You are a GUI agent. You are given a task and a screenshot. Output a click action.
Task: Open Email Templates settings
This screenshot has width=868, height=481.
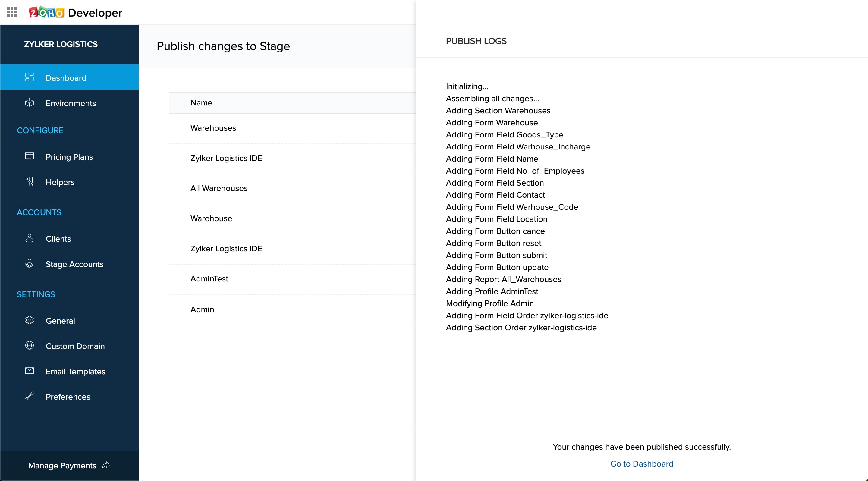click(x=69, y=371)
